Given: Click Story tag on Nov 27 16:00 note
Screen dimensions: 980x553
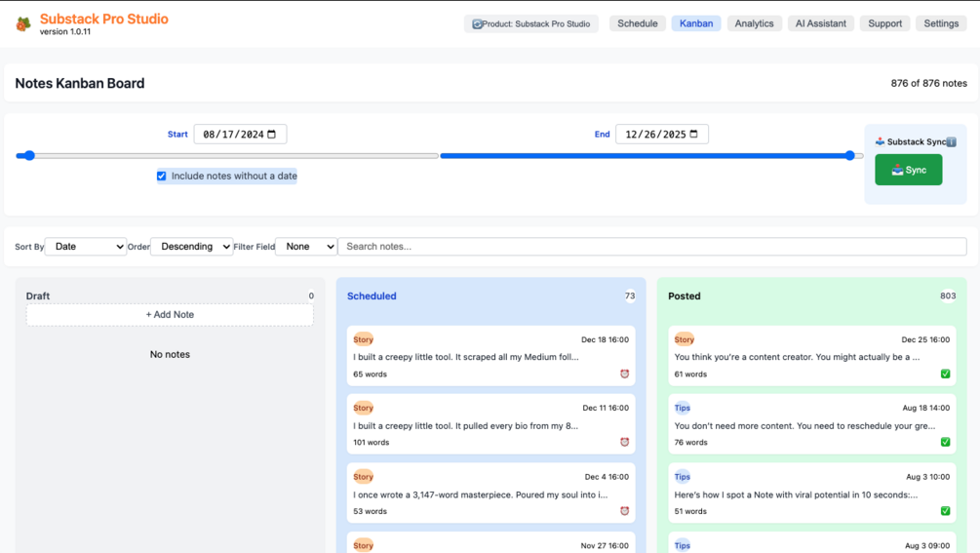Looking at the screenshot, I should (363, 545).
